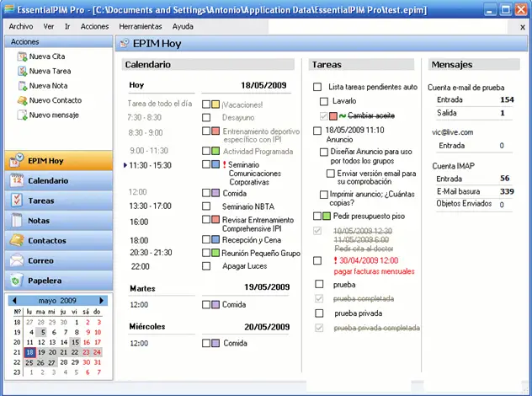532x396 pixels.
Task: Click the vic@live.com account name
Action: pos(452,132)
